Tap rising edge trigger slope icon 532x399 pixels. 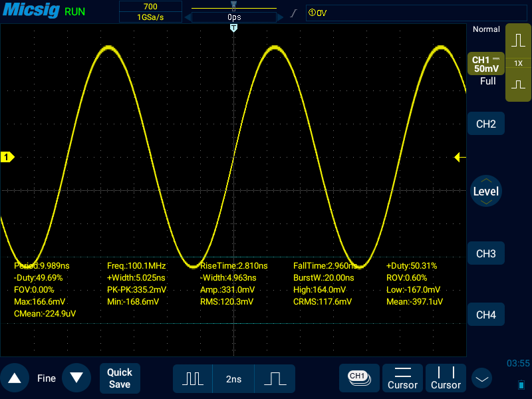294,13
